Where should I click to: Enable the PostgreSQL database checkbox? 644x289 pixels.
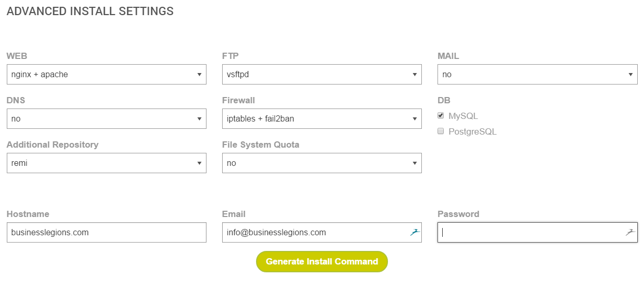click(x=441, y=131)
